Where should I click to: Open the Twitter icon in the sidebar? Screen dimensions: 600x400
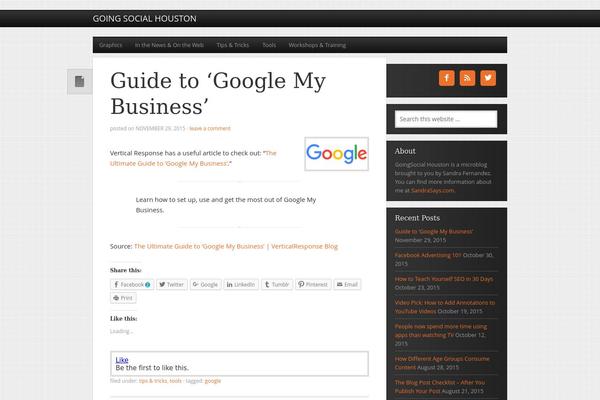coord(488,78)
